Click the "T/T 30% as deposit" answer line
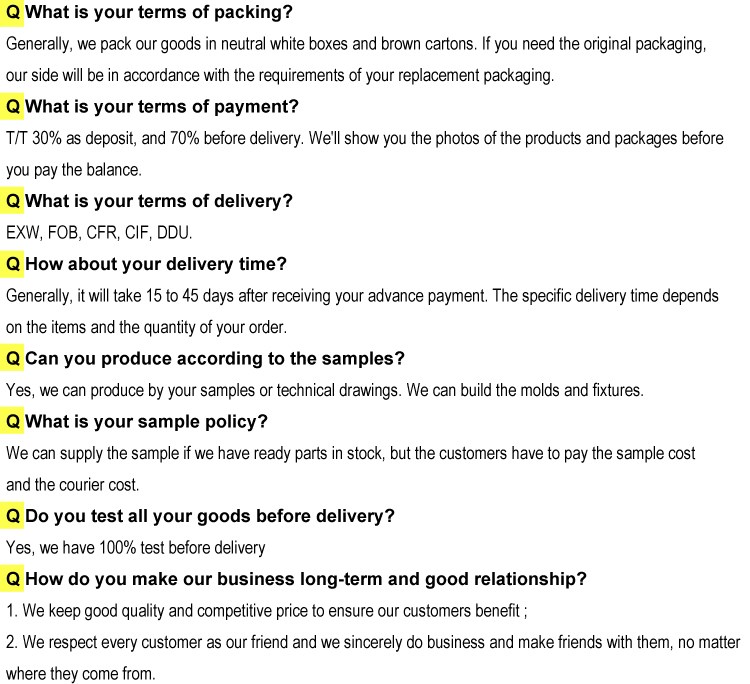Screen dimensions: 750x684 (x=364, y=139)
